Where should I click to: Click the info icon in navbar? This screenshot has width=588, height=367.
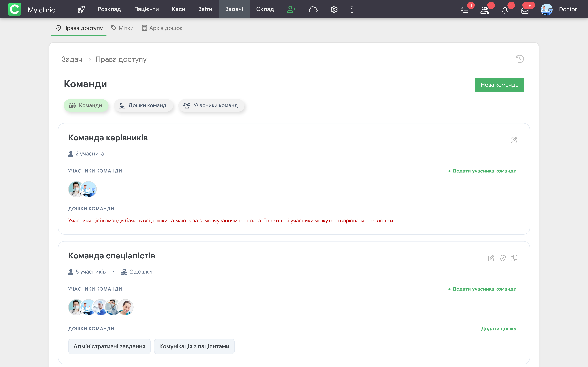[352, 9]
